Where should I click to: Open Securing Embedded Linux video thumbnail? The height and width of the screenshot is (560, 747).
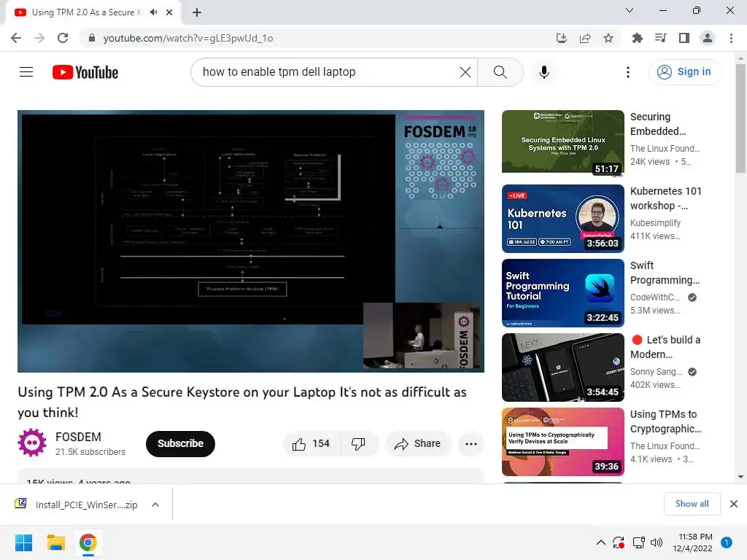[x=563, y=144]
